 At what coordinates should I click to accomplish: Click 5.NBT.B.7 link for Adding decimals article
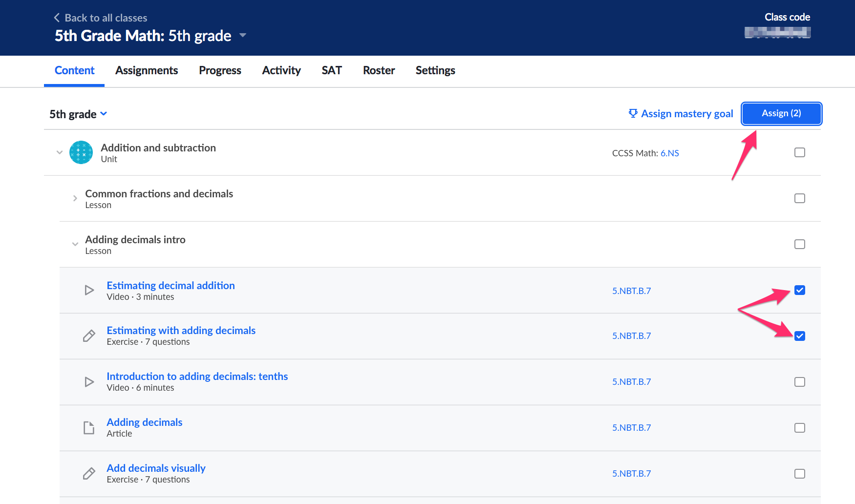[631, 428]
